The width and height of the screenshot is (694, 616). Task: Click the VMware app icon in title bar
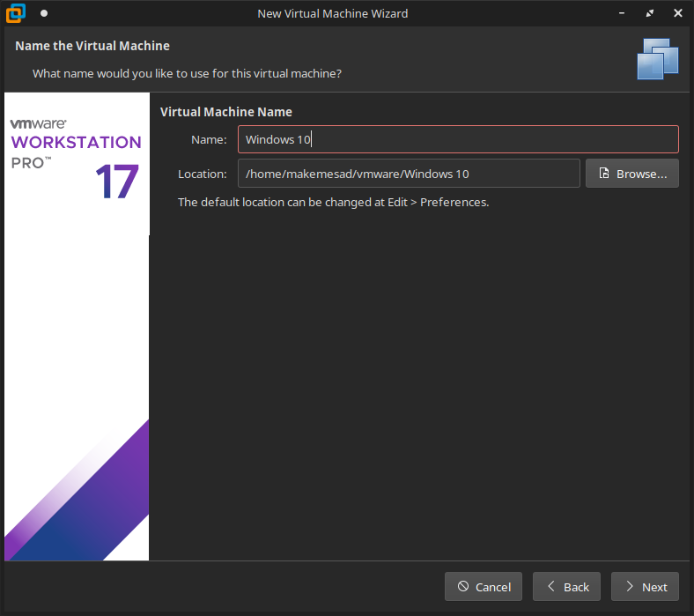(16, 13)
